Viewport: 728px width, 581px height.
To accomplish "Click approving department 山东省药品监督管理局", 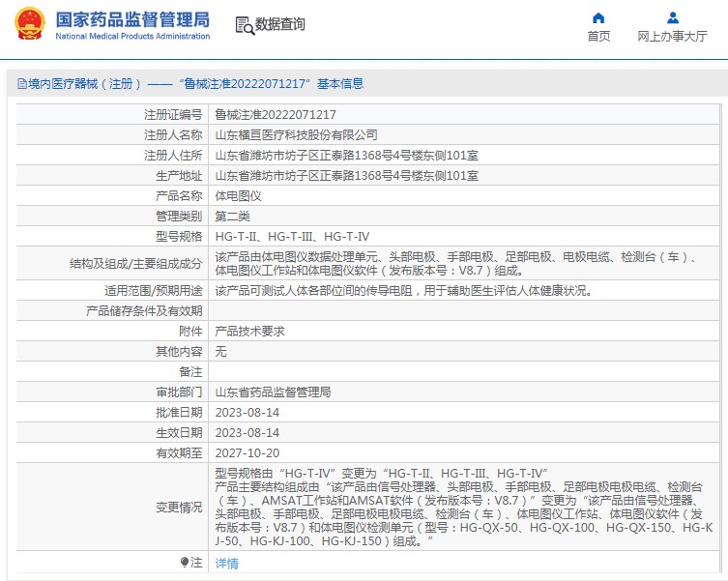I will 273,392.
